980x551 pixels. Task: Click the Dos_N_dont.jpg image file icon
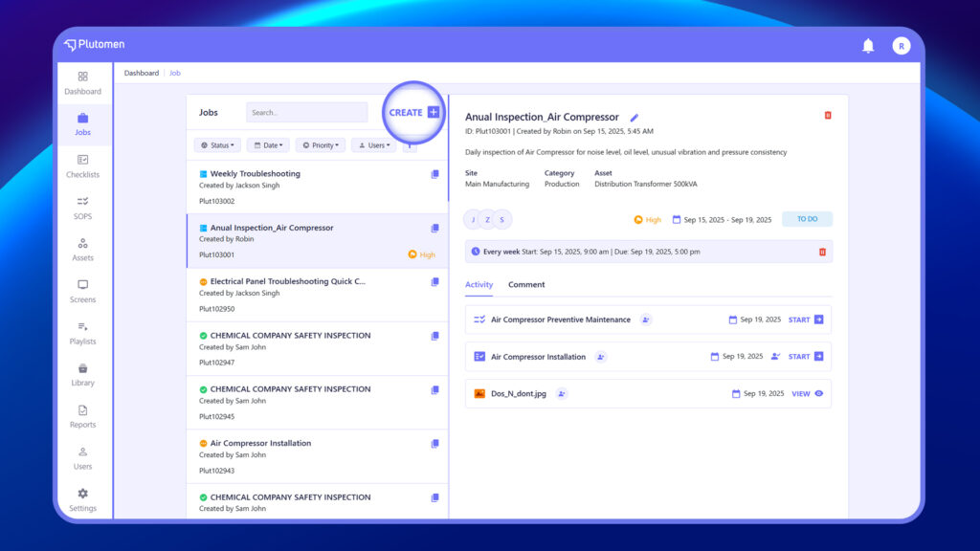tap(479, 393)
